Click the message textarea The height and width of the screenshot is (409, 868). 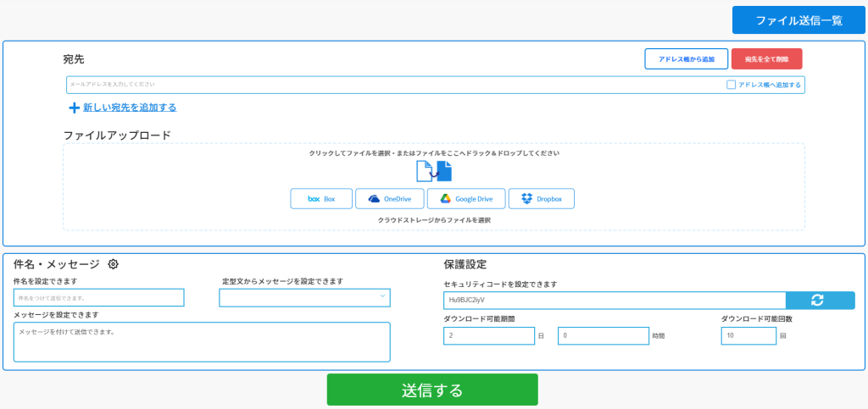(x=202, y=341)
